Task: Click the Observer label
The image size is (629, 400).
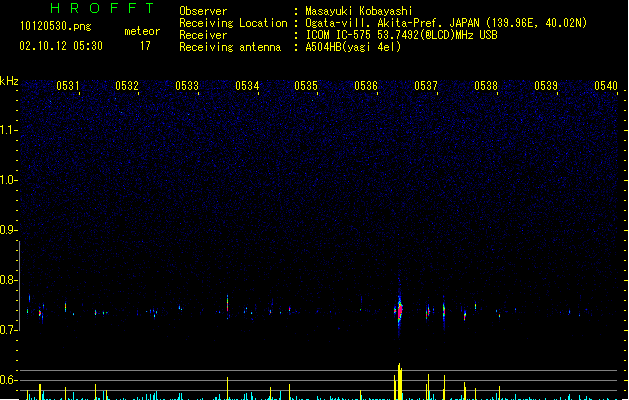Action: [203, 11]
